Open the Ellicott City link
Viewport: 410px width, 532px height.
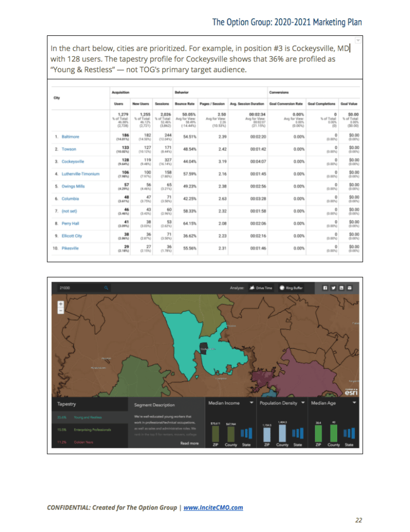tap(72, 236)
